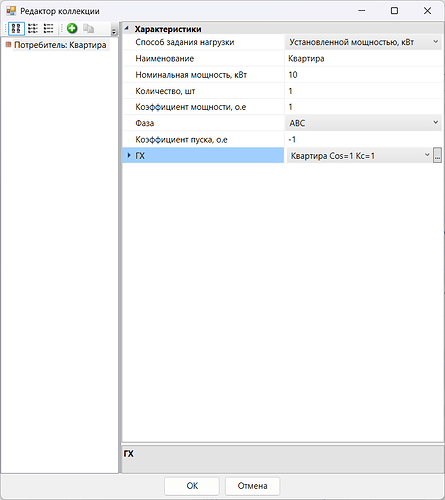Image resolution: width=445 pixels, height=500 pixels.
Task: Switch to the second list view icon
Action: [32, 29]
